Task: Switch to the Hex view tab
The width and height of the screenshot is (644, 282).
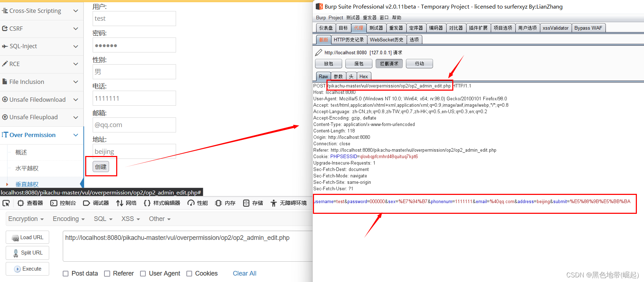Action: (x=364, y=76)
